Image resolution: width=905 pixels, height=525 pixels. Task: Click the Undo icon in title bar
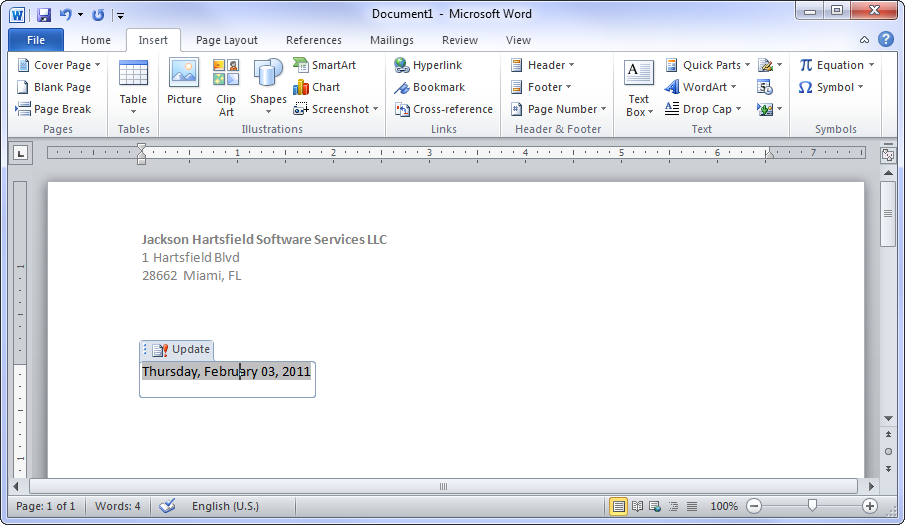coord(66,14)
